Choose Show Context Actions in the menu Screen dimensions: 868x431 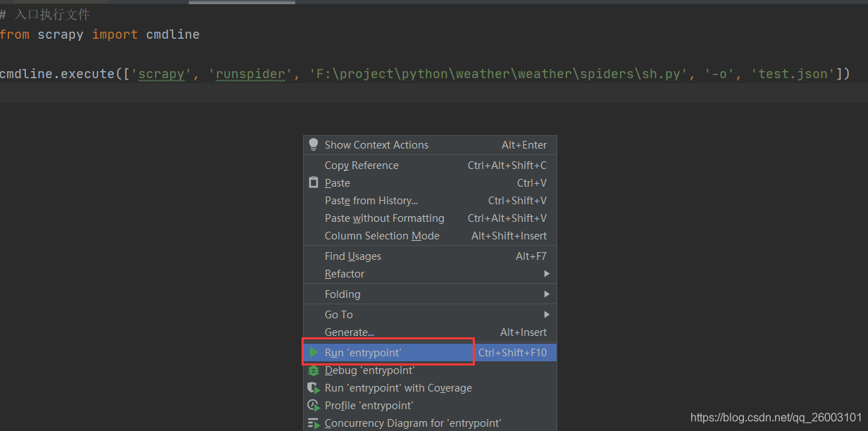click(430, 145)
